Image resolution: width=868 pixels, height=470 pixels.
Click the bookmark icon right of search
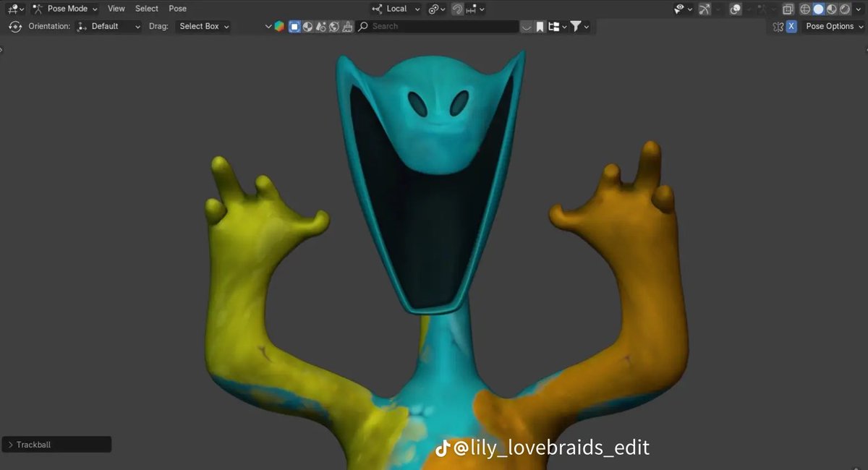540,26
